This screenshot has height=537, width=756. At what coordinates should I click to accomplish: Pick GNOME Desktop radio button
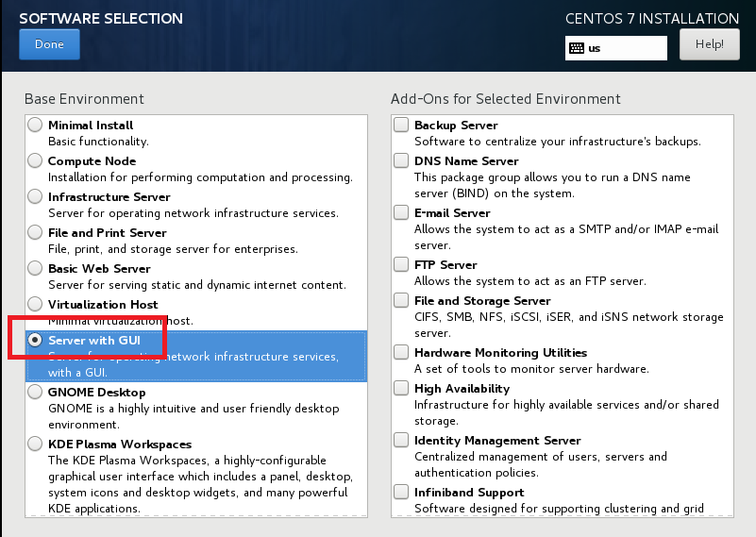(35, 392)
